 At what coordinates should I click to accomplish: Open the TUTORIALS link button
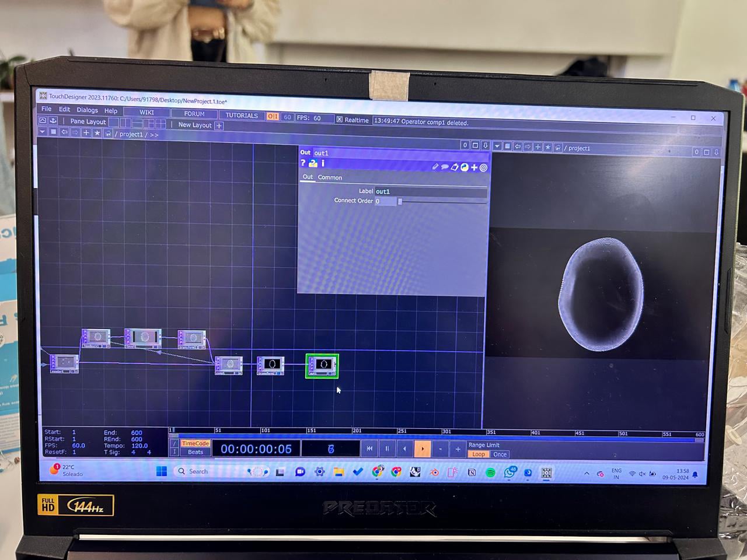(242, 116)
